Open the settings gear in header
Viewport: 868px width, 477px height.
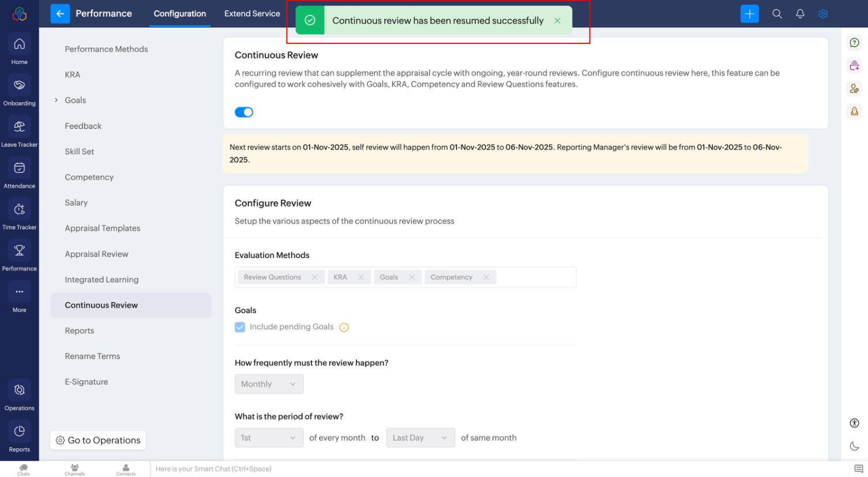pos(823,14)
